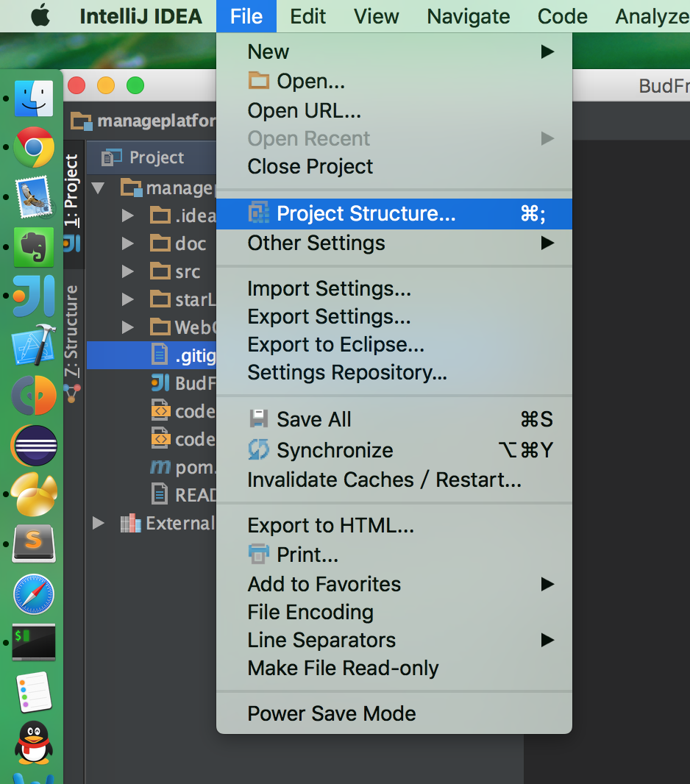Expand the src folder

point(128,271)
